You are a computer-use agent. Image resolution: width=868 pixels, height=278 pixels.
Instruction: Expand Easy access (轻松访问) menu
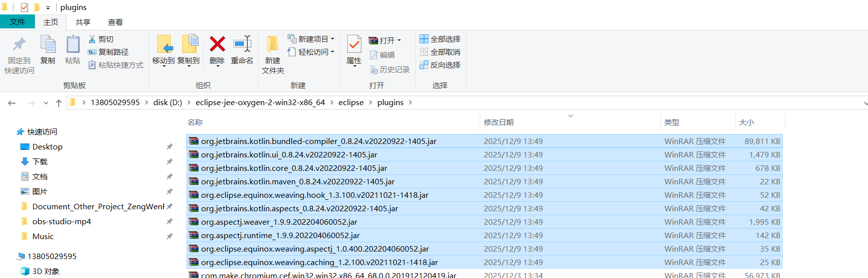click(332, 52)
